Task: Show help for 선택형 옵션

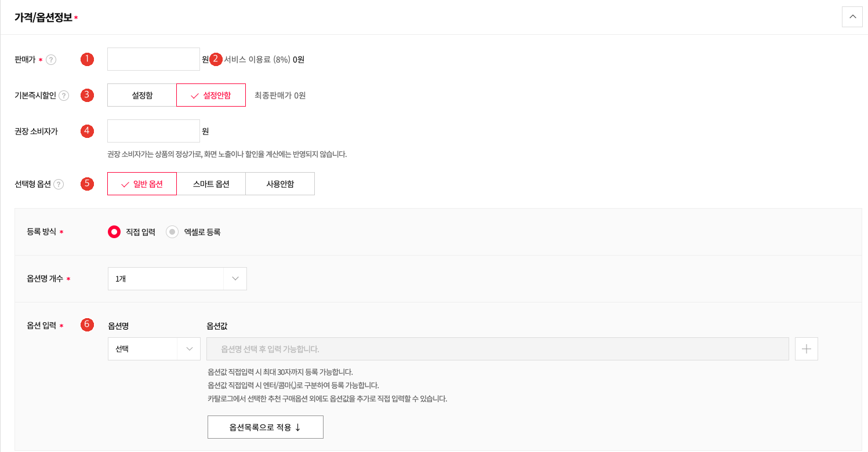Action: pyautogui.click(x=59, y=184)
